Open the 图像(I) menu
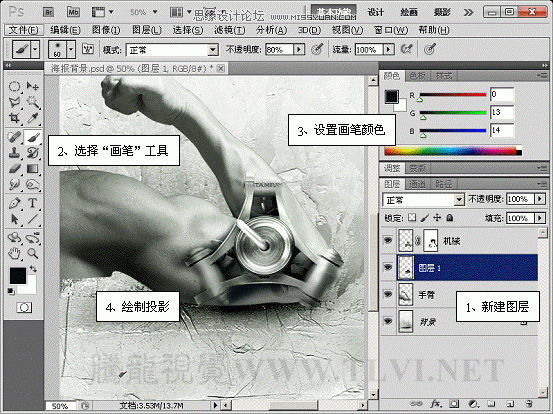 106,30
